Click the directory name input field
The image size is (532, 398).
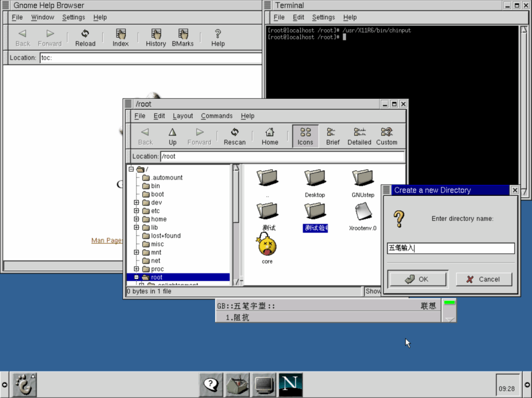pyautogui.click(x=451, y=249)
